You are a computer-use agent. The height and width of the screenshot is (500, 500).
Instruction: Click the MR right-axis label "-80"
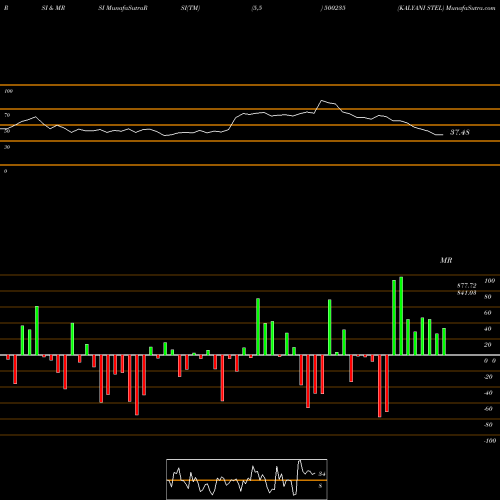488,425
